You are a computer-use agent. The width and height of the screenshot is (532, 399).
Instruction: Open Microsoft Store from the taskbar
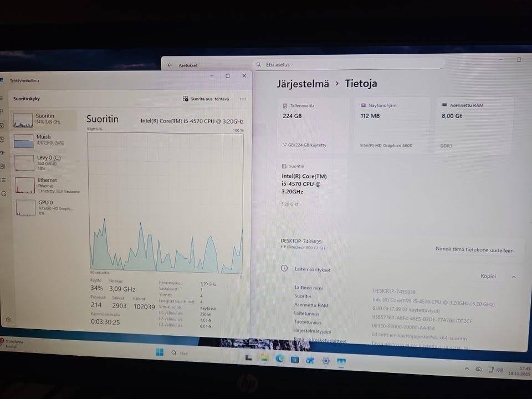click(x=294, y=359)
